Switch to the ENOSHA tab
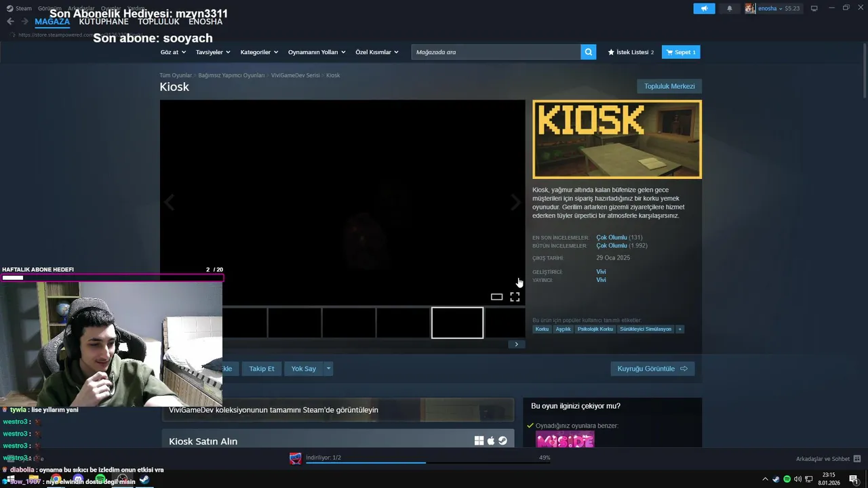Viewport: 868px width, 488px height. (x=205, y=22)
